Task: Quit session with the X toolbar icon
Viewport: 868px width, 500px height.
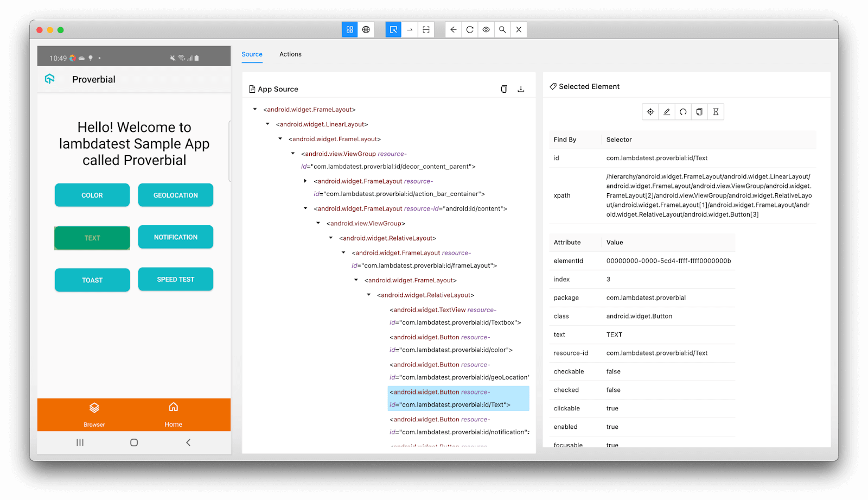Action: point(519,30)
